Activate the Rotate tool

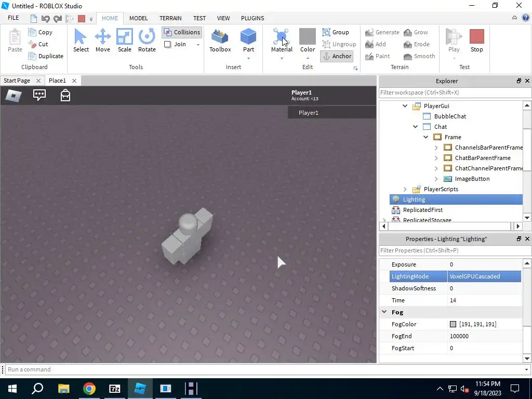pyautogui.click(x=147, y=41)
